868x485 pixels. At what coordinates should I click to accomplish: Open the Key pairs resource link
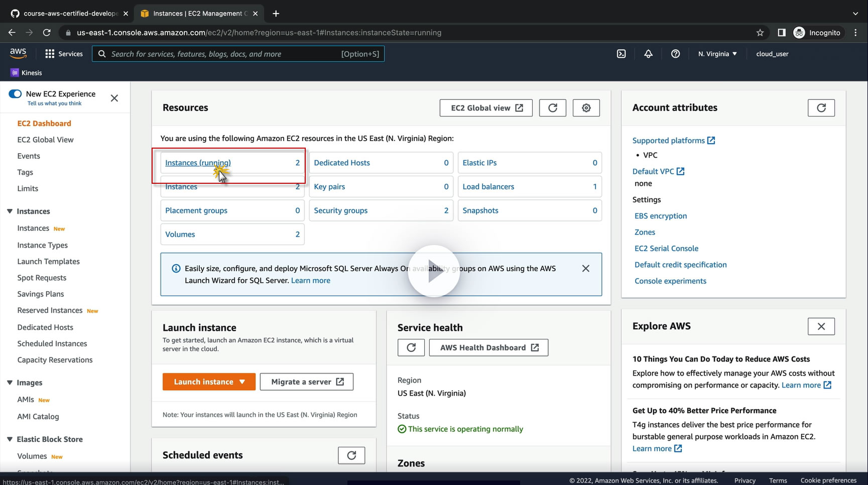[329, 187]
